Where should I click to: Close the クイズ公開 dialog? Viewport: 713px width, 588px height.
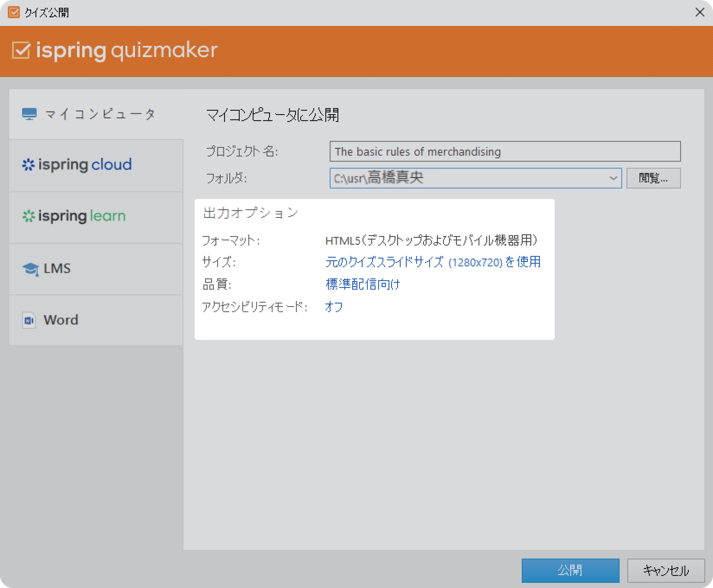tap(700, 13)
